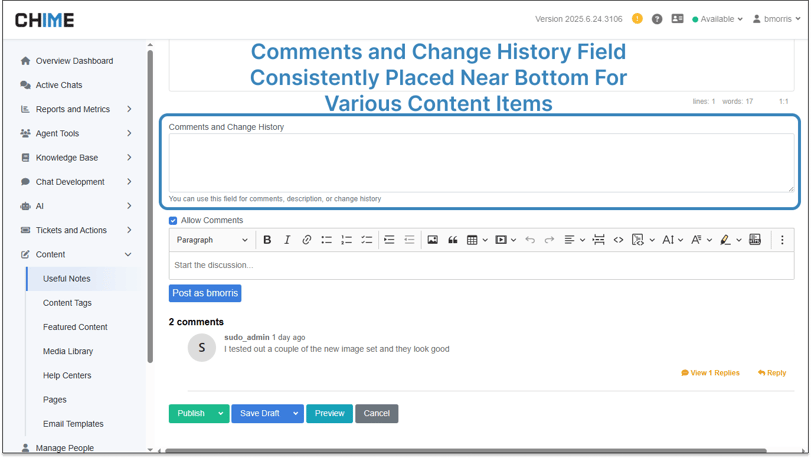Click the Preview button
Screen dimensions: 811x458
point(329,414)
